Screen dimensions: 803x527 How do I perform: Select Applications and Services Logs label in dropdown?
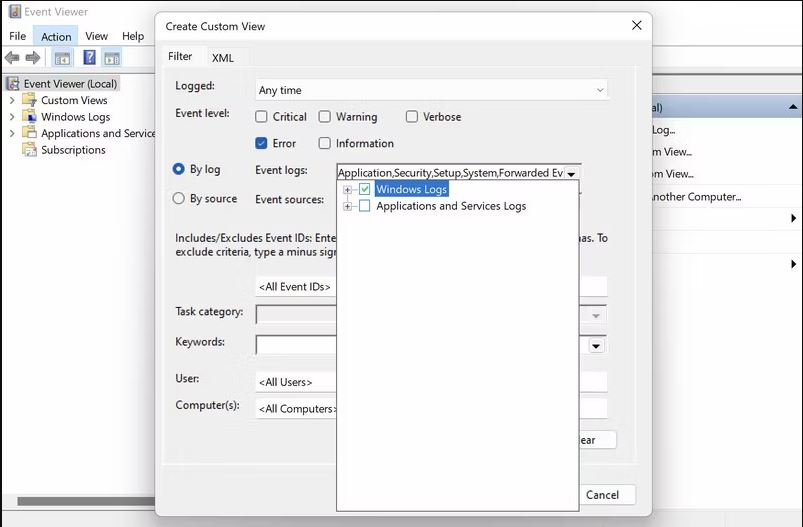451,206
